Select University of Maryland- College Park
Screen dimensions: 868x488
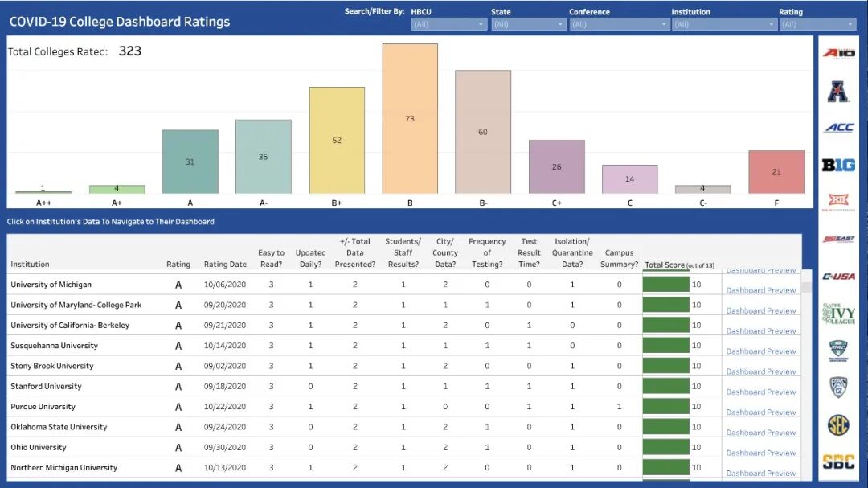point(76,305)
